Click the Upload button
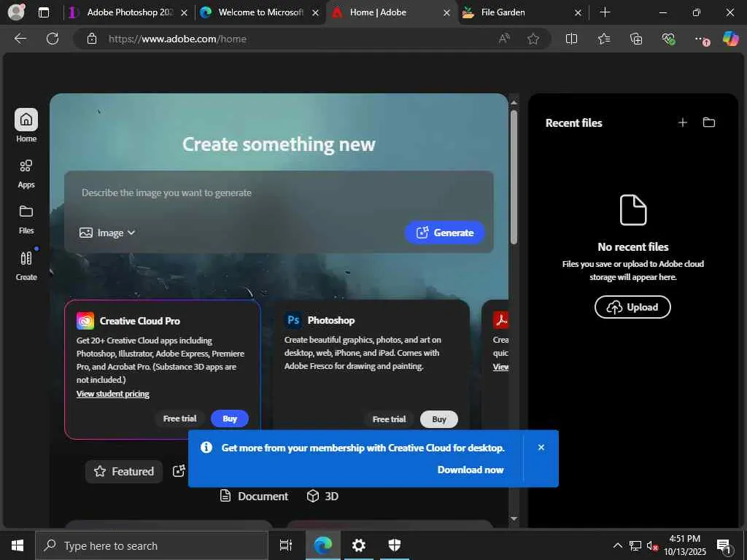747x560 pixels. [x=632, y=307]
